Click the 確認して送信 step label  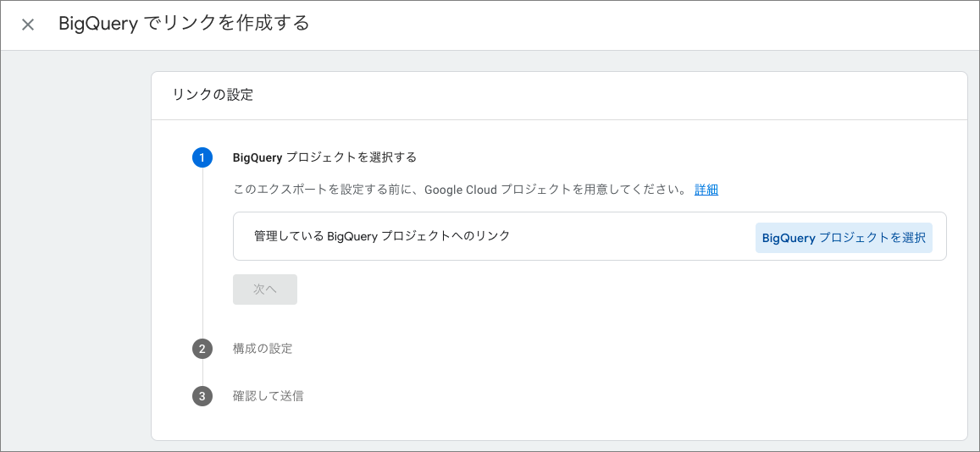269,396
